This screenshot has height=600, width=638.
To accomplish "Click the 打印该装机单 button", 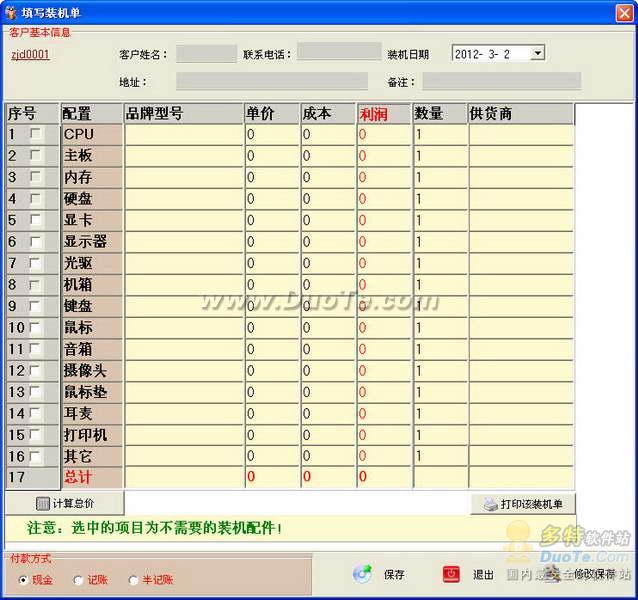I will (523, 505).
